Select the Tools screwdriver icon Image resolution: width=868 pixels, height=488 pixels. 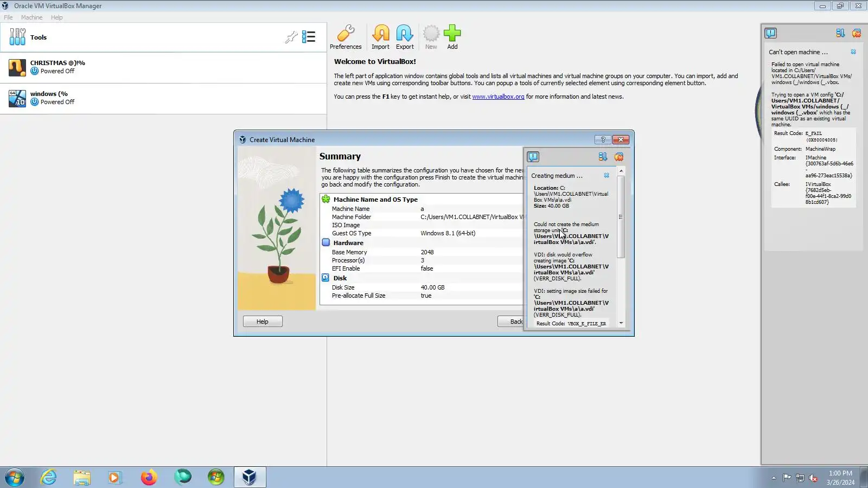click(17, 37)
